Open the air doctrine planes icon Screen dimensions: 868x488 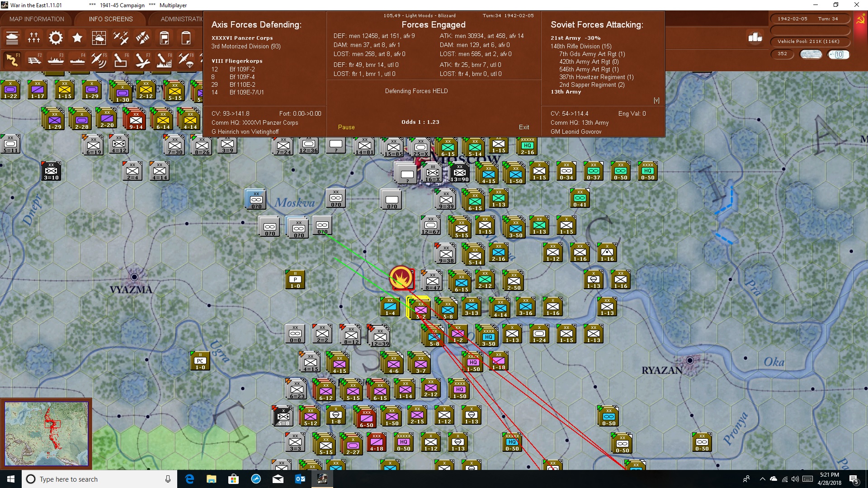(x=121, y=38)
